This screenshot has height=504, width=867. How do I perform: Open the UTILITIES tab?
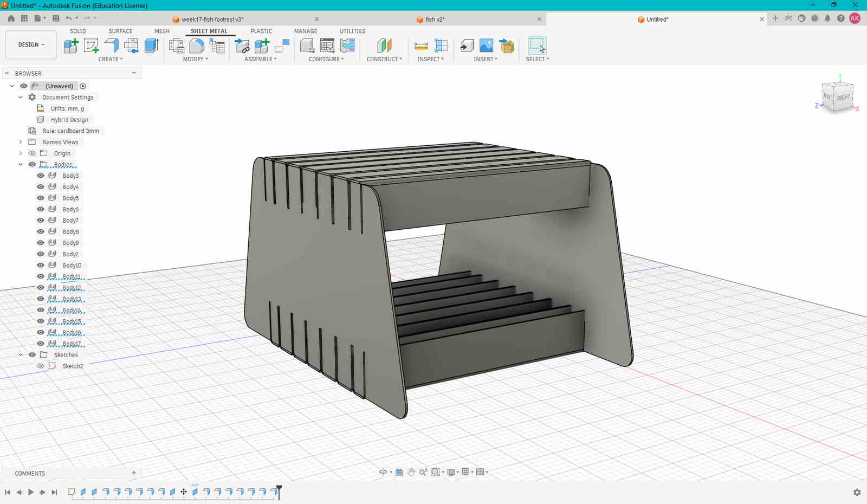pos(352,31)
